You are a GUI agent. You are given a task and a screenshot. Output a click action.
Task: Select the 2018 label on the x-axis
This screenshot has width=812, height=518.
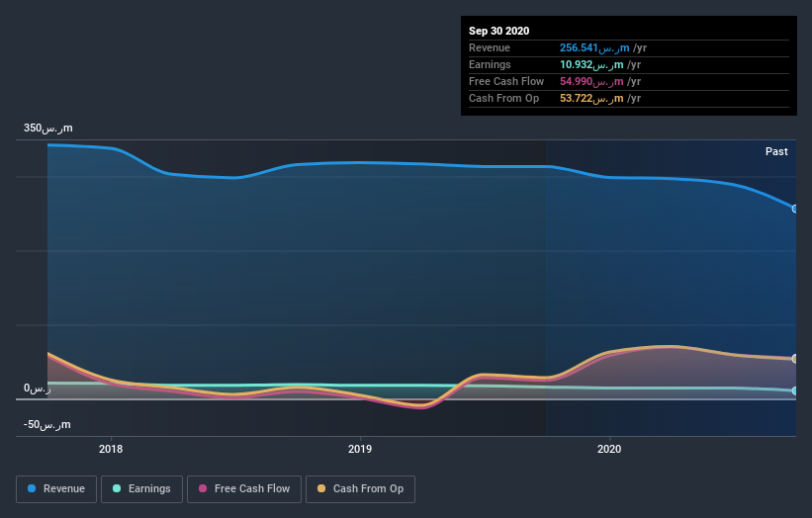point(111,449)
